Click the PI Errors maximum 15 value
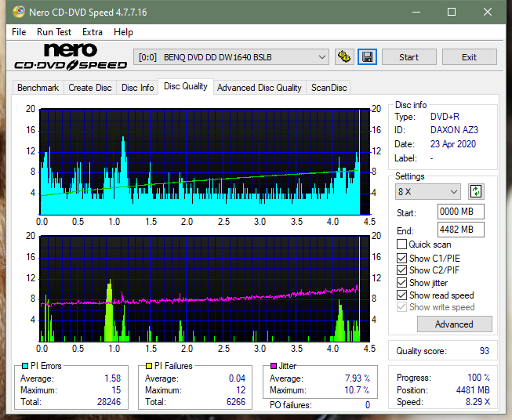Viewport: 512px width, 420px height. coord(116,390)
